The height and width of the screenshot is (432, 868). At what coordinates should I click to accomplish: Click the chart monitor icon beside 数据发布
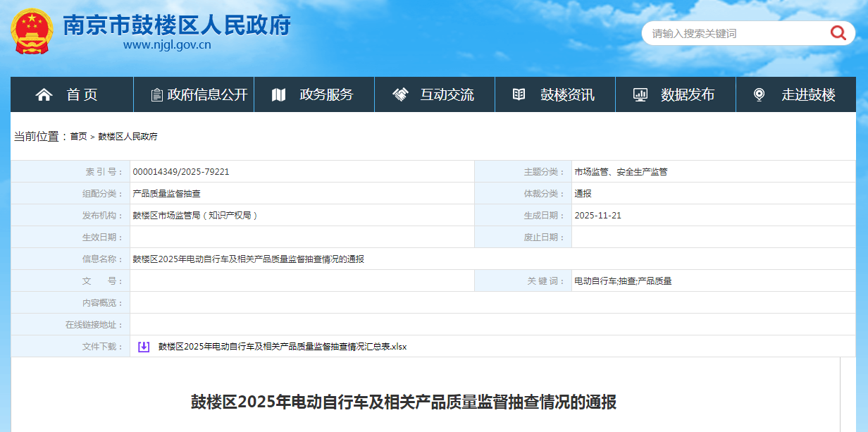tap(640, 94)
